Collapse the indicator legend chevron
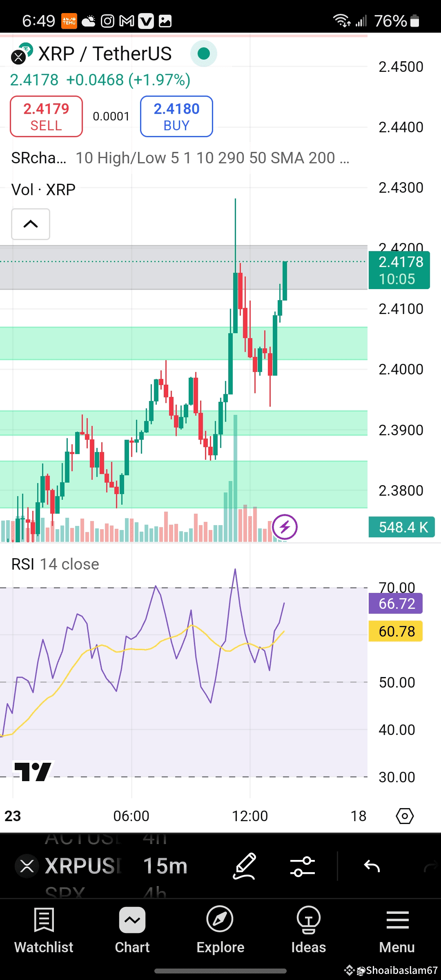The image size is (441, 980). pyautogui.click(x=31, y=224)
